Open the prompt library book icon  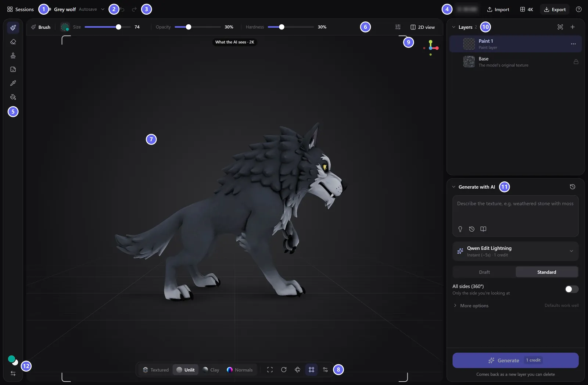(483, 229)
